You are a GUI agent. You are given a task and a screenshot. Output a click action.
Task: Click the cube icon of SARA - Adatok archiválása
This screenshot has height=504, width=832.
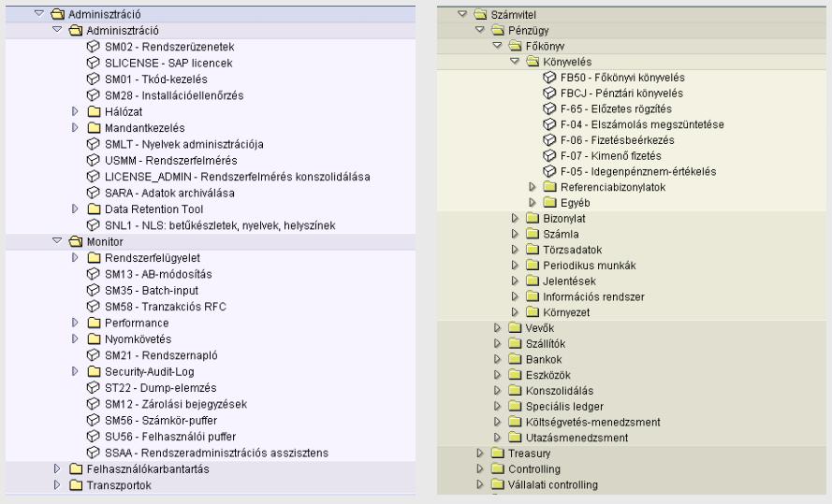(94, 193)
